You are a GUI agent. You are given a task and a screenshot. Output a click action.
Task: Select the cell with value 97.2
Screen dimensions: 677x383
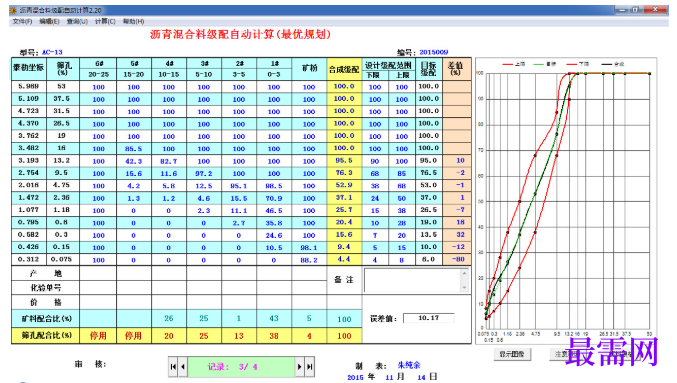tap(204, 174)
